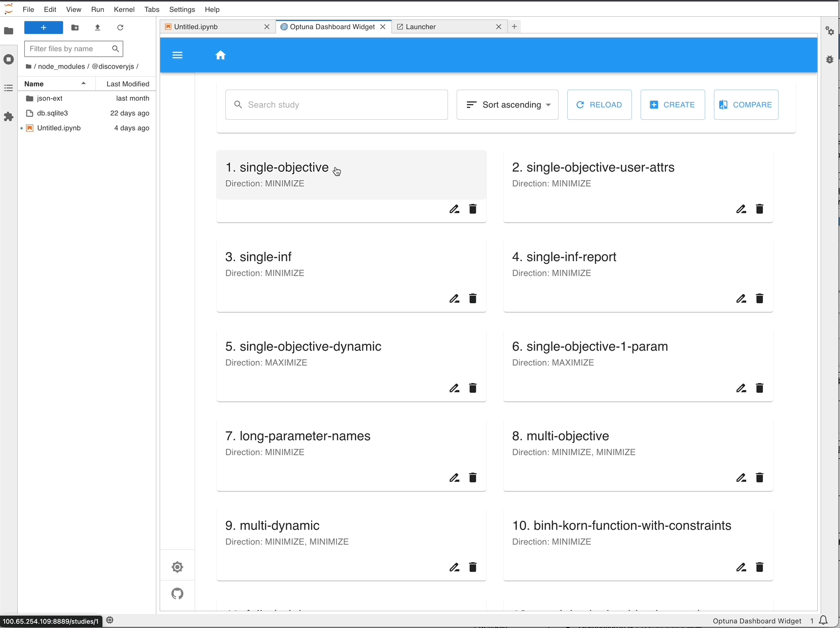Click the blue new launcher plus button
Image resolution: width=840 pixels, height=628 pixels.
[44, 28]
